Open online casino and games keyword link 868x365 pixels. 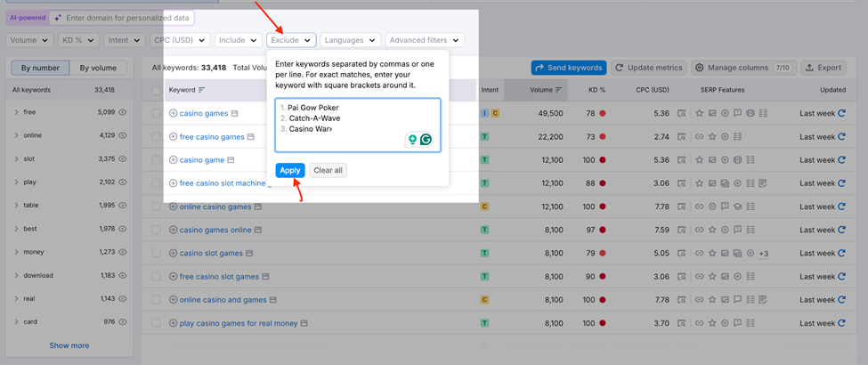223,300
